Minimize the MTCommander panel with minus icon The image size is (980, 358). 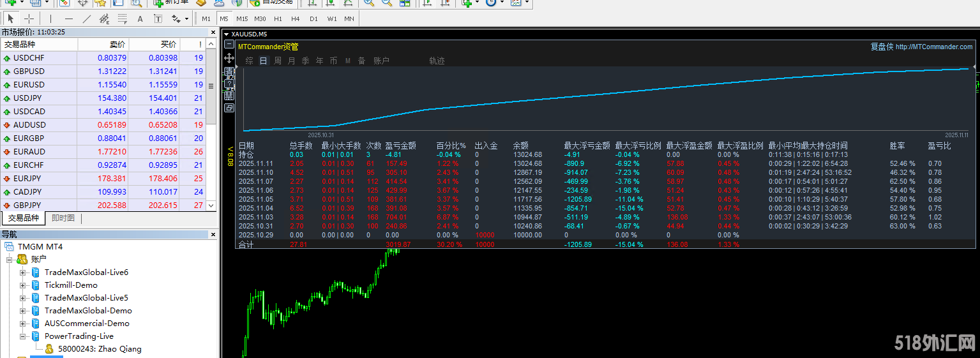[229, 44]
